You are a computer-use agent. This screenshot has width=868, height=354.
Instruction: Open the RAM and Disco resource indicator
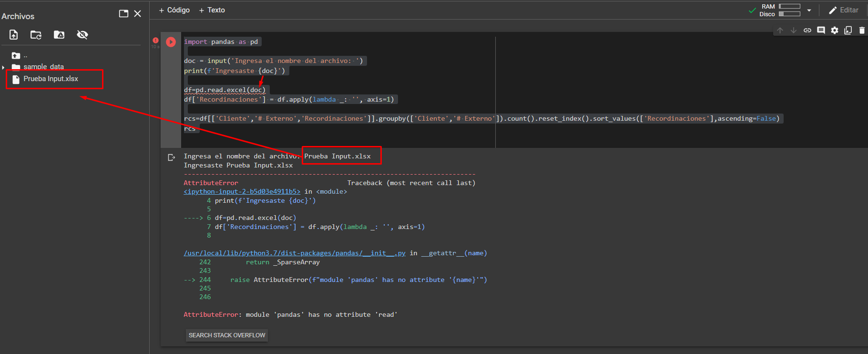(780, 10)
